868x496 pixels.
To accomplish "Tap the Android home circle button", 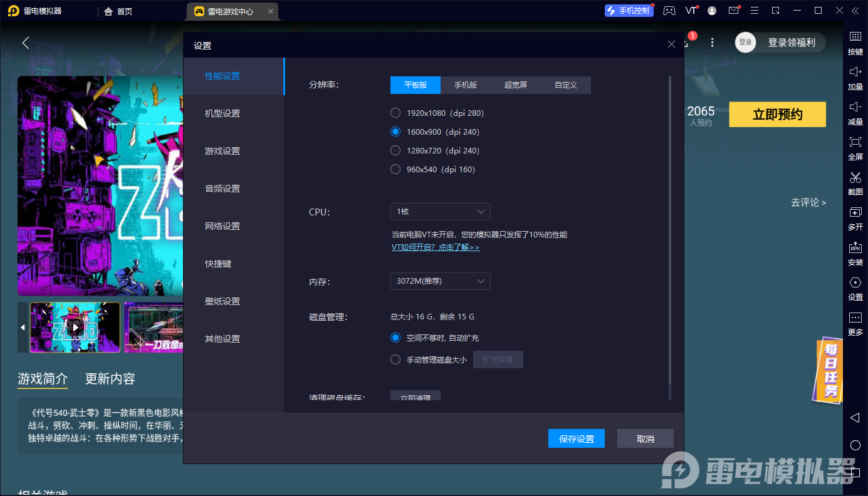I will [855, 445].
